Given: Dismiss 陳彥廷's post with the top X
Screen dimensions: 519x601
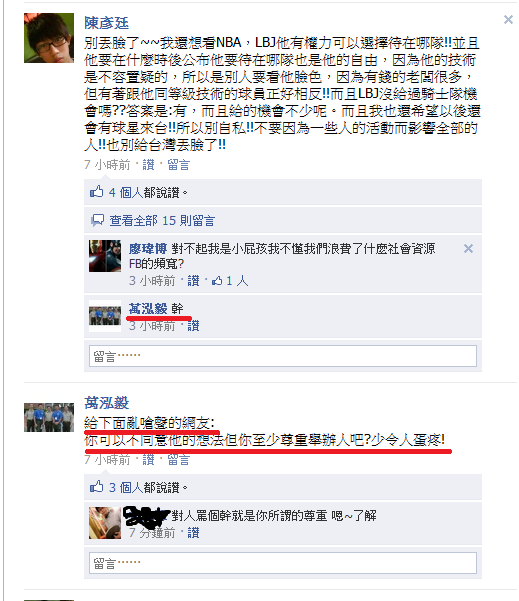Looking at the screenshot, I should pos(508,20).
